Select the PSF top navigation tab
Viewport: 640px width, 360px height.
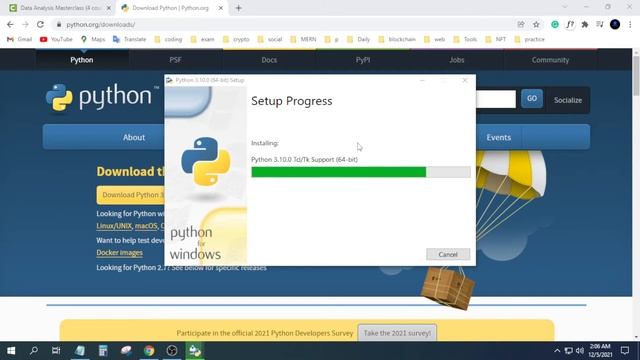pos(176,60)
